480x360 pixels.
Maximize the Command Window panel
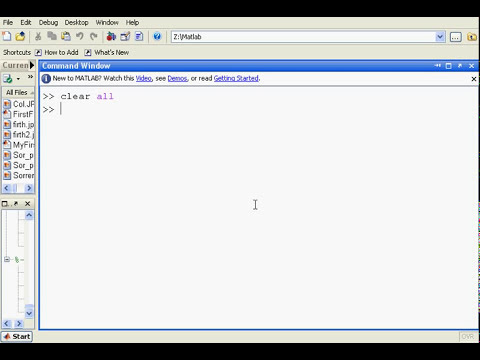point(449,66)
